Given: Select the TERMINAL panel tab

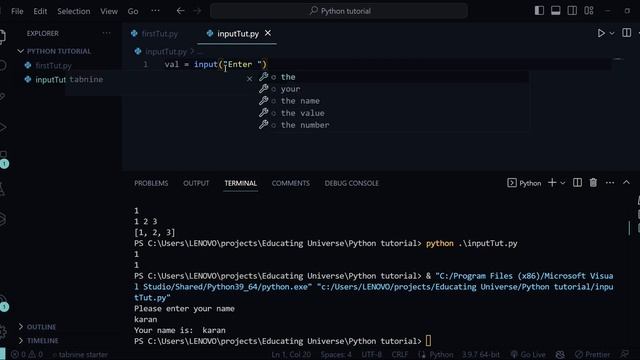Looking at the screenshot, I should tap(240, 183).
